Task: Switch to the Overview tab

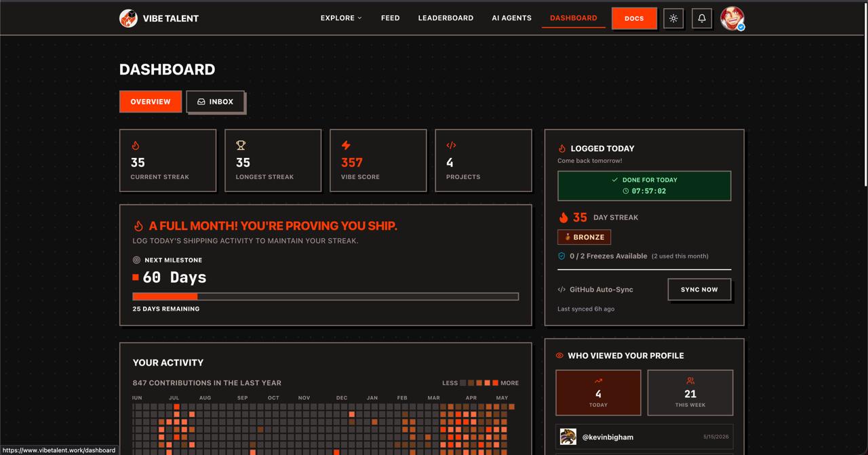Action: [151, 102]
